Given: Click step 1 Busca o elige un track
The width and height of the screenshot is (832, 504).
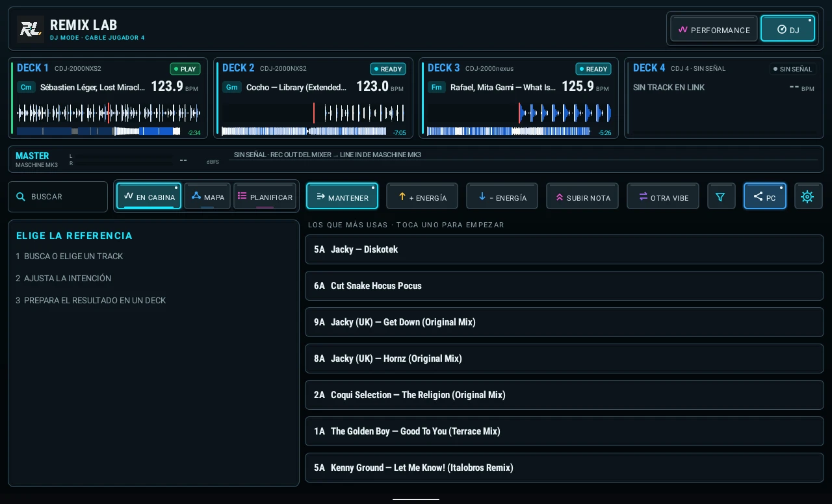Looking at the screenshot, I should [x=70, y=257].
